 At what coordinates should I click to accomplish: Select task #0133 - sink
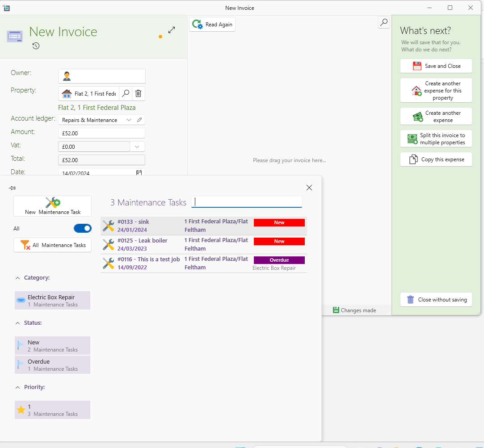pos(204,226)
